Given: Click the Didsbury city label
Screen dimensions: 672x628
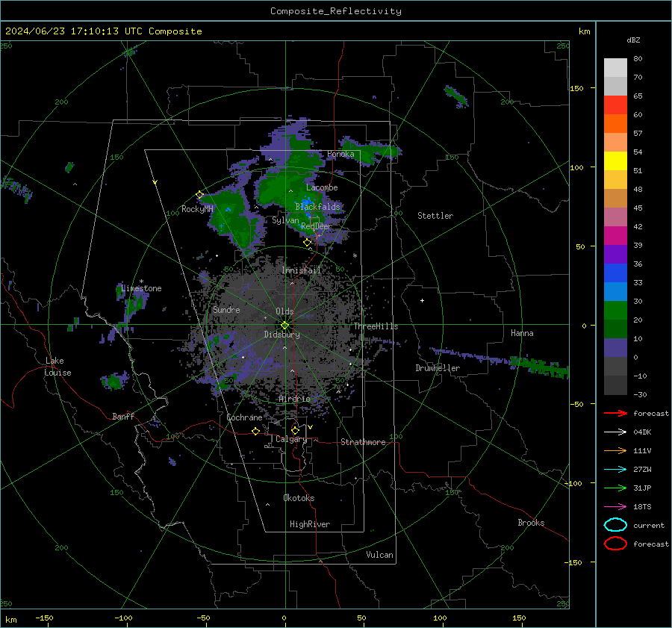Looking at the screenshot, I should (281, 335).
